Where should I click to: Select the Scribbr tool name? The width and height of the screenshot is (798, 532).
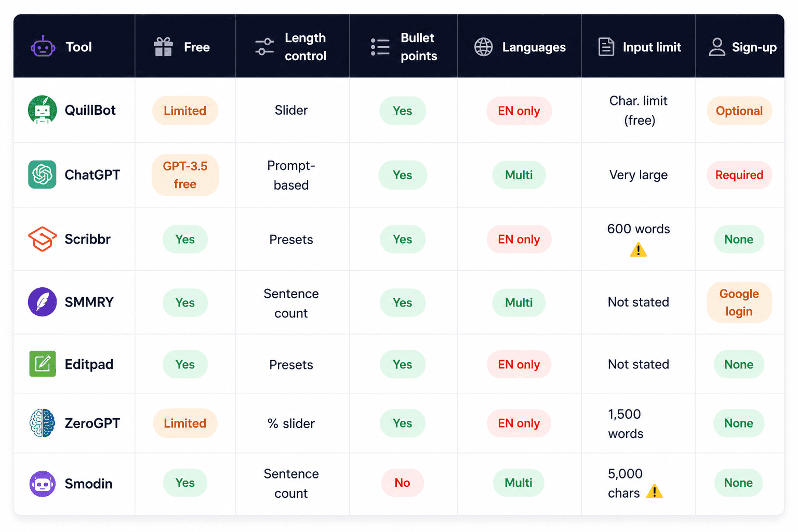(87, 239)
